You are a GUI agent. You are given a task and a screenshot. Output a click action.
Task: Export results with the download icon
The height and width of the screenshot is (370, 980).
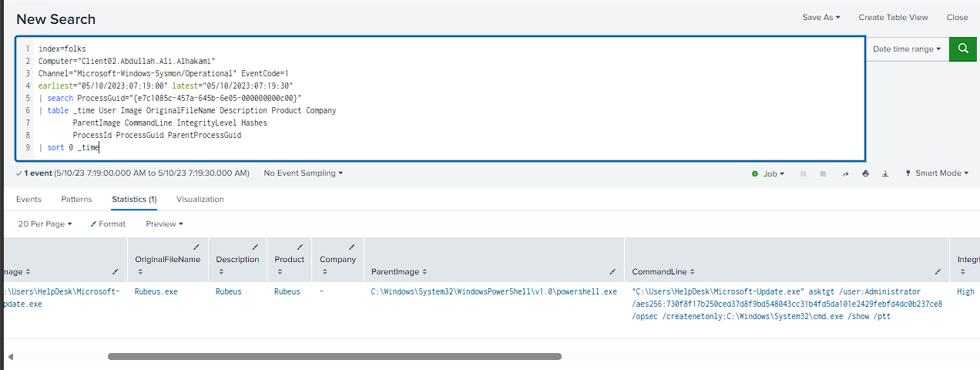point(885,174)
